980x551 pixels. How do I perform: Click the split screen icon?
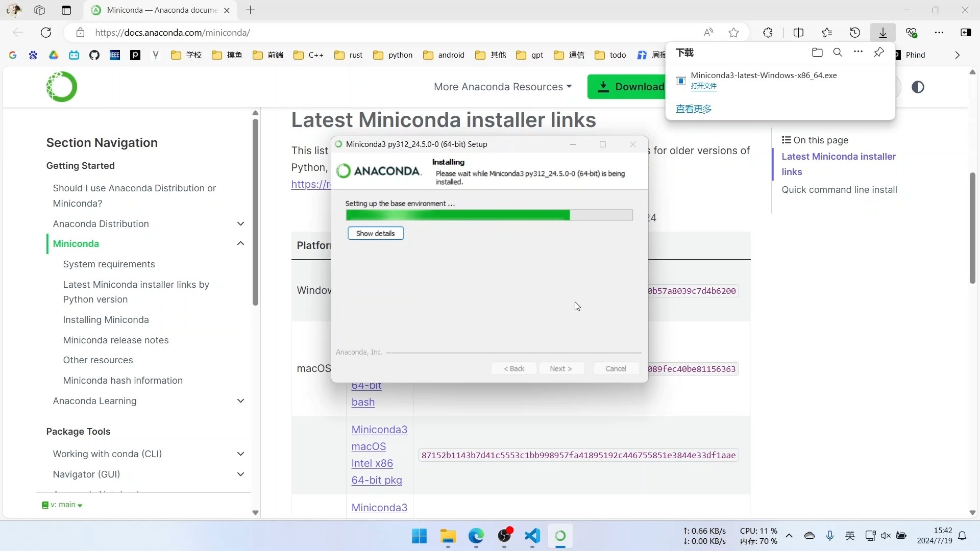pyautogui.click(x=798, y=33)
